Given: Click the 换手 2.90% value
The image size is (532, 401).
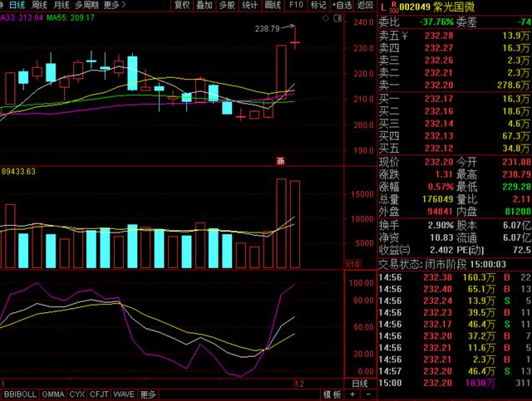Looking at the screenshot, I should 441,225.
